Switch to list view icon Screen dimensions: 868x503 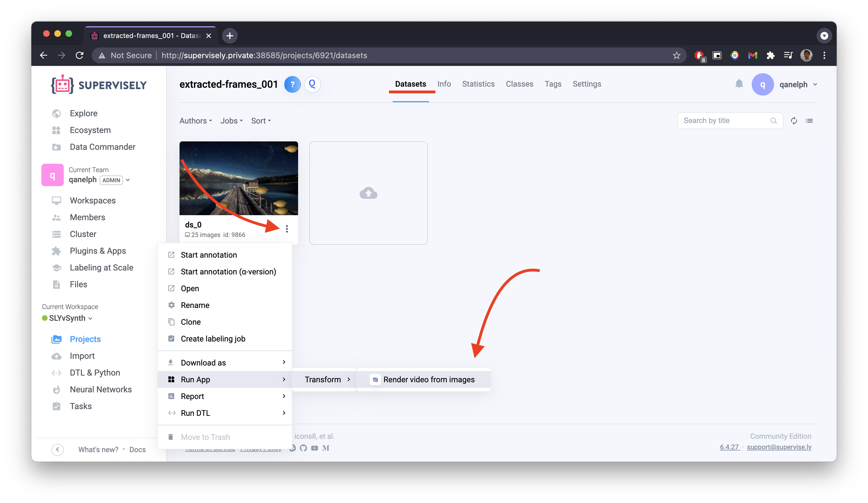click(809, 120)
